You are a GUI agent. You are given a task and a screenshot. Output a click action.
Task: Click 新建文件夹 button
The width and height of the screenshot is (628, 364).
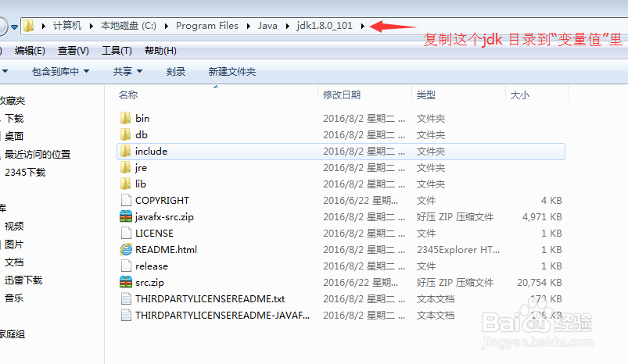(x=232, y=72)
